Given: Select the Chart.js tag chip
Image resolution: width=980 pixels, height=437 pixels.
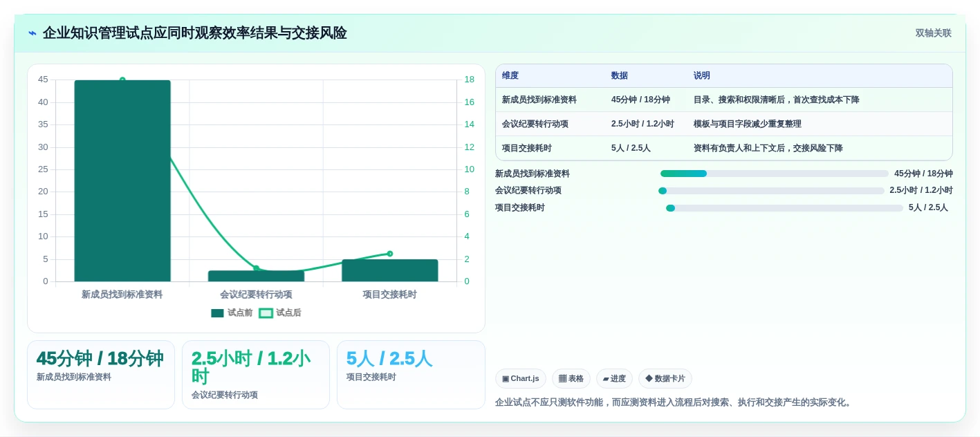Looking at the screenshot, I should pos(520,378).
